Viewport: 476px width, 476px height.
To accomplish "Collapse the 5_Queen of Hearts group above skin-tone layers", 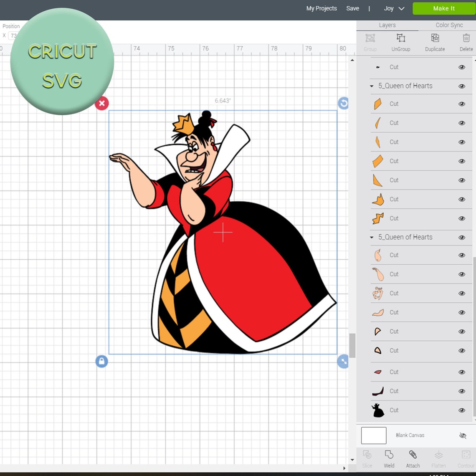I will click(372, 238).
